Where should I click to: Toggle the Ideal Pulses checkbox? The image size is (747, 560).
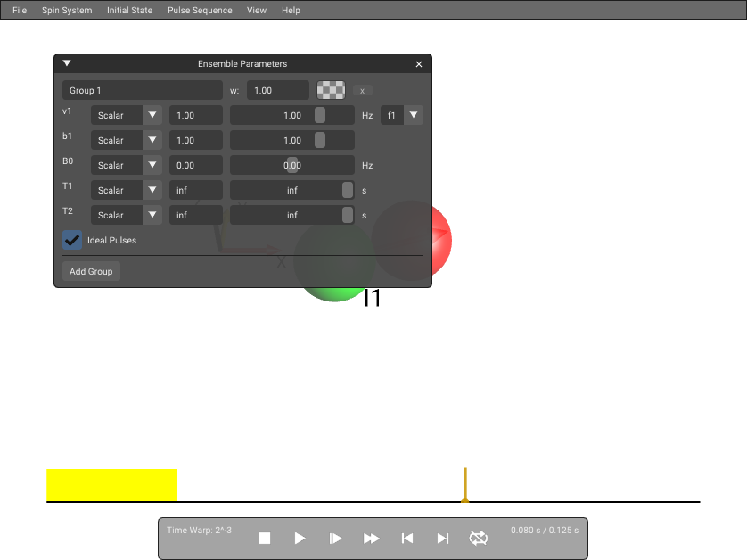(x=72, y=240)
